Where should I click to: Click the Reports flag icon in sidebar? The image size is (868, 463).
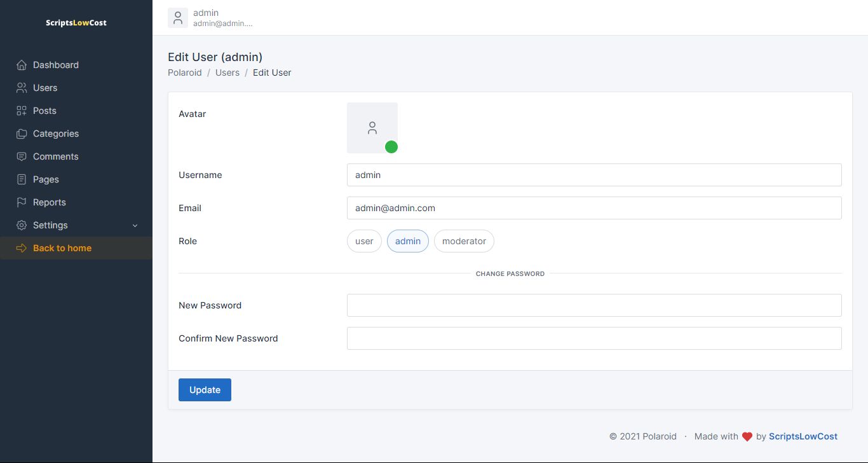tap(22, 202)
